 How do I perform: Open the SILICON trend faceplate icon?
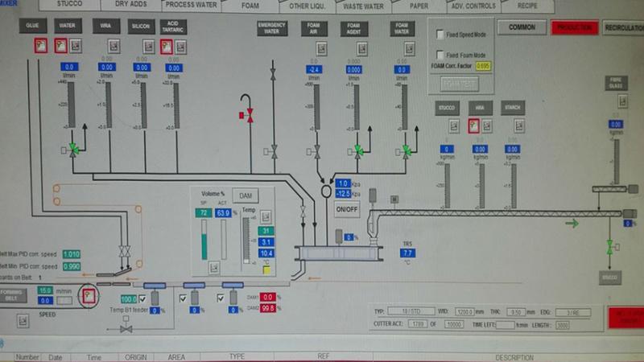tap(149, 47)
